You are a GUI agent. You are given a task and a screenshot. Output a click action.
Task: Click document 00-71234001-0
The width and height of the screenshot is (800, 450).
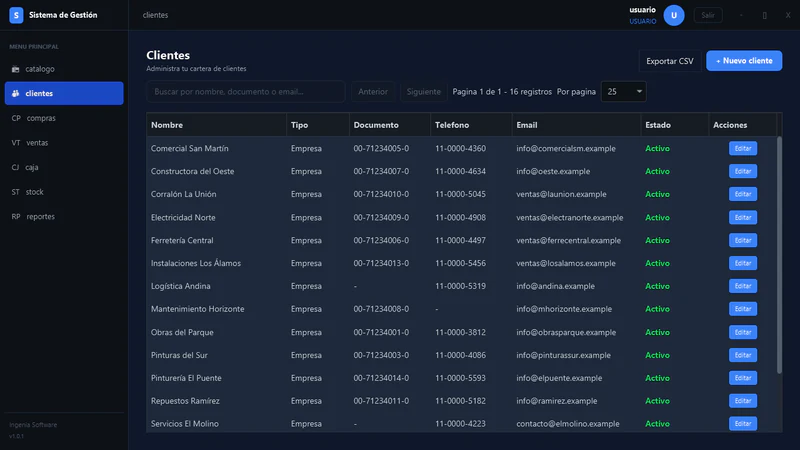point(381,332)
